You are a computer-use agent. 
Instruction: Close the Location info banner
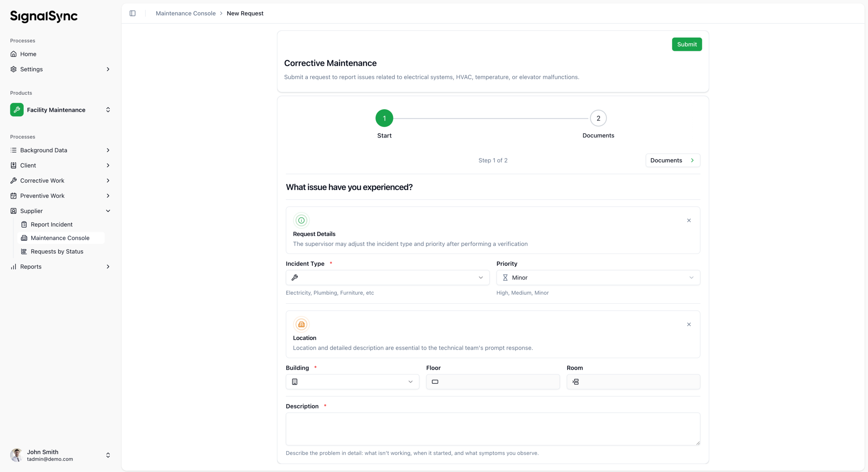(x=689, y=324)
